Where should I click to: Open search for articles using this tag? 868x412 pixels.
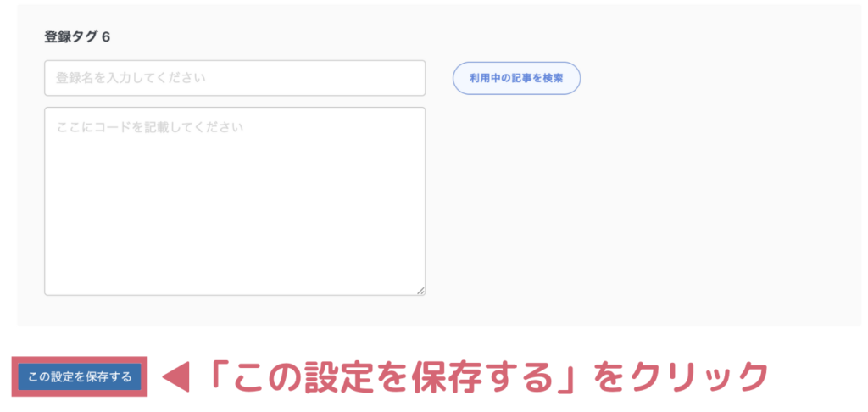coord(516,78)
